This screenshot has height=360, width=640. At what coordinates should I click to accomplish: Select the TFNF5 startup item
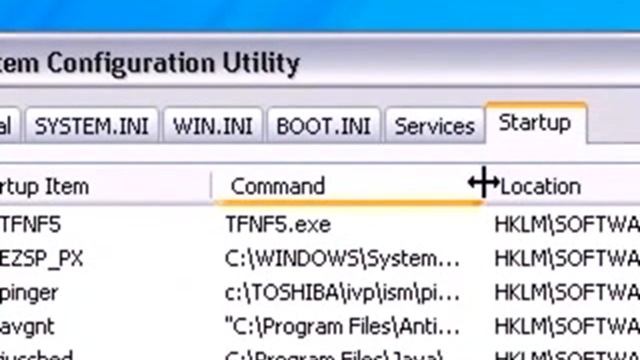click(x=31, y=224)
